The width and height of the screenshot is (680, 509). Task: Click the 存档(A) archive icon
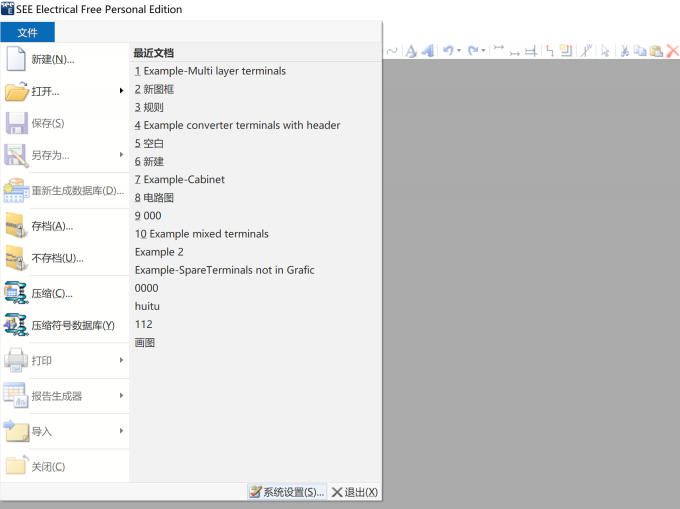pos(16,225)
